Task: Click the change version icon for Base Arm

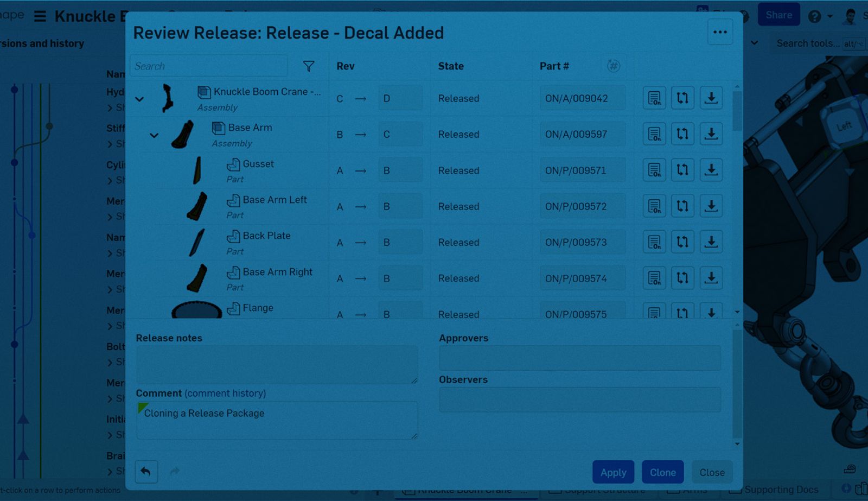Action: pos(682,134)
